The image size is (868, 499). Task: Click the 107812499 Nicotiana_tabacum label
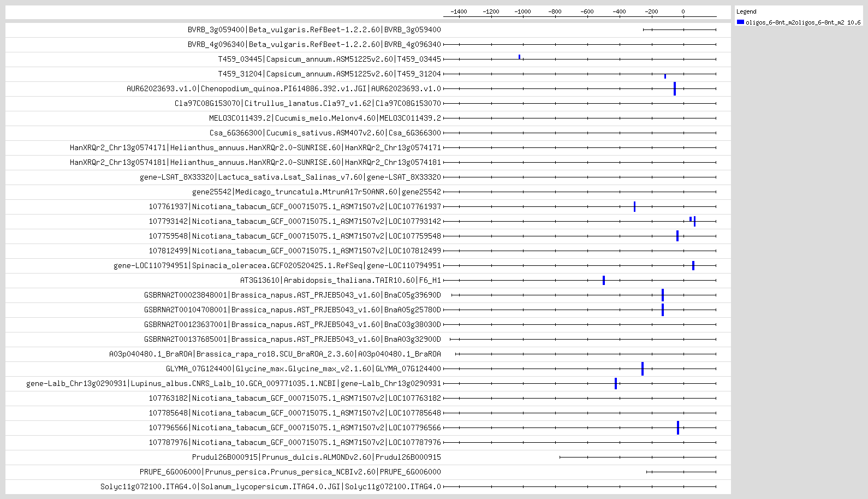295,251
